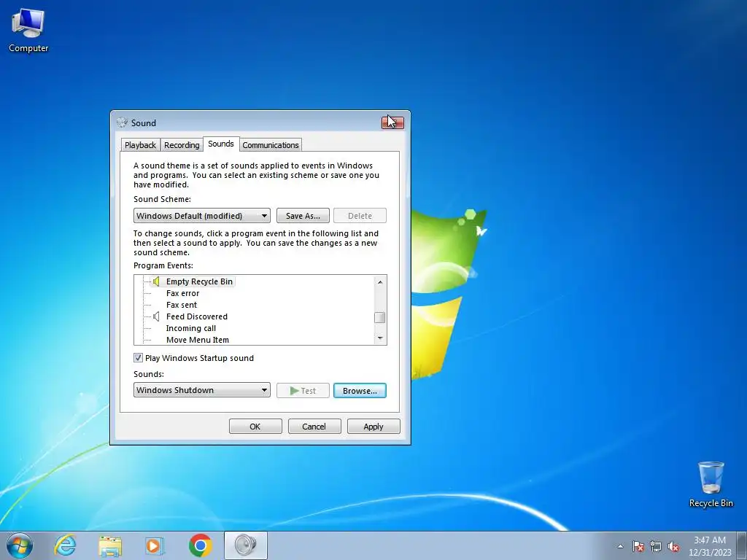The width and height of the screenshot is (747, 560).
Task: Select Move Menu Item event
Action: pyautogui.click(x=197, y=340)
